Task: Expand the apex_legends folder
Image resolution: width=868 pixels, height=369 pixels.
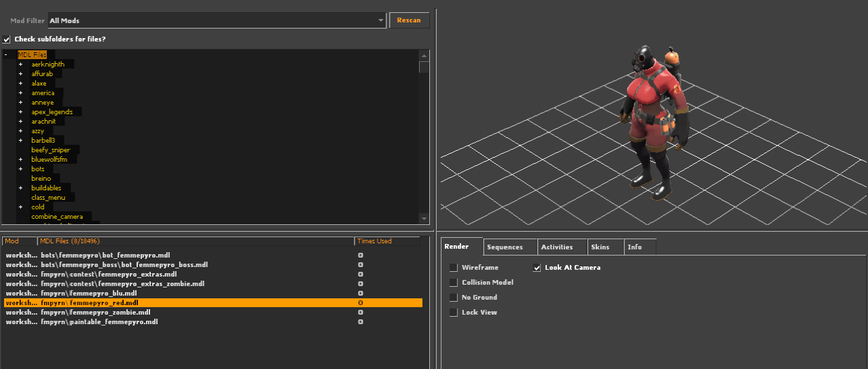Action: [x=20, y=111]
